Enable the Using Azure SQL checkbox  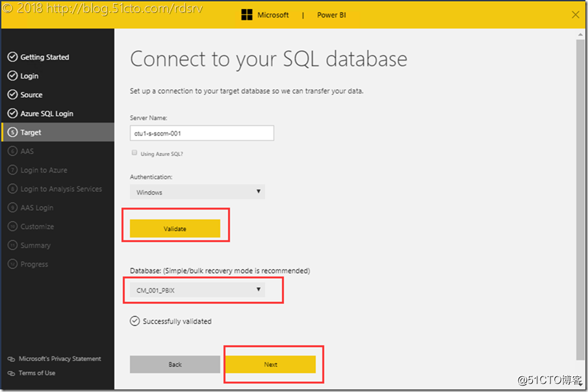pos(134,153)
